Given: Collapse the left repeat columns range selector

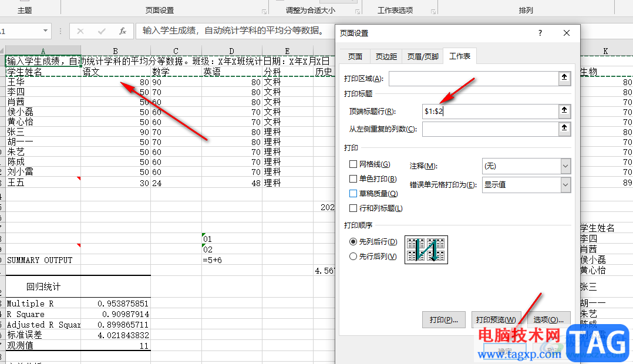Looking at the screenshot, I should pos(564,129).
